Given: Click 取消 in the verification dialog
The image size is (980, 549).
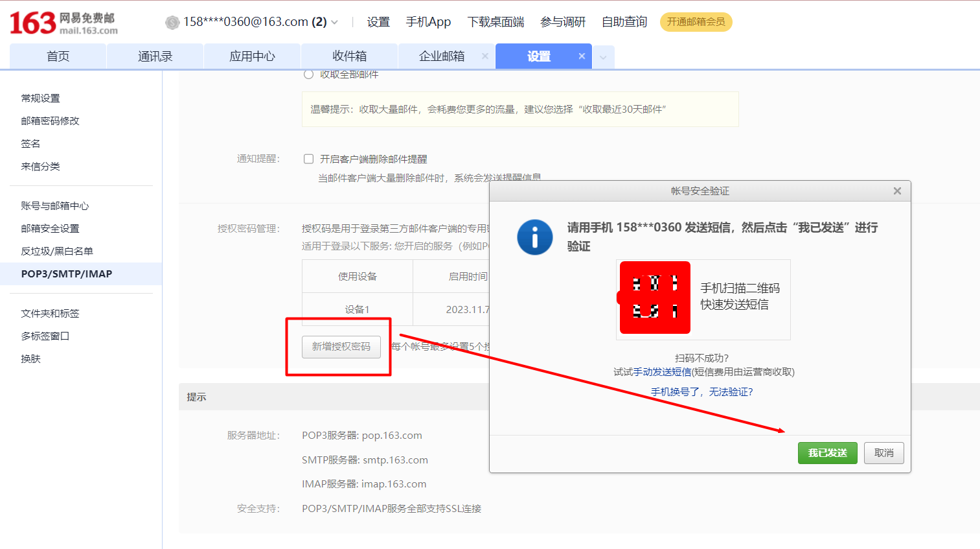Looking at the screenshot, I should coord(883,453).
